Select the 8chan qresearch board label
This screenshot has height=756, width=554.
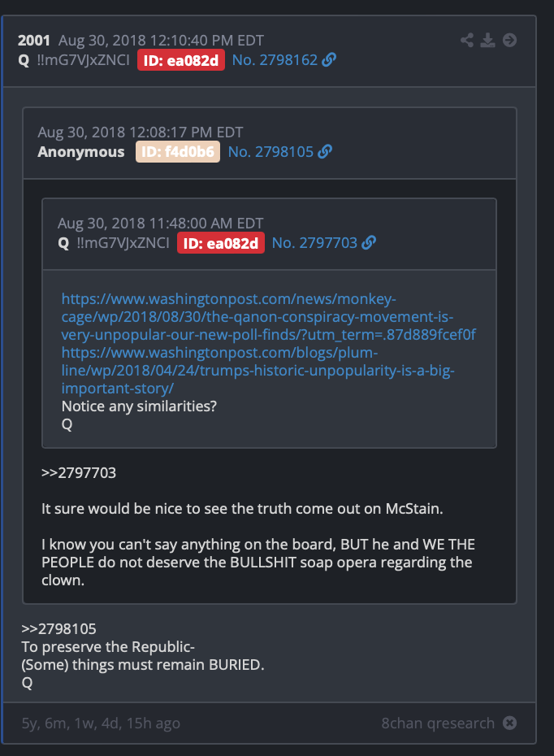click(438, 723)
